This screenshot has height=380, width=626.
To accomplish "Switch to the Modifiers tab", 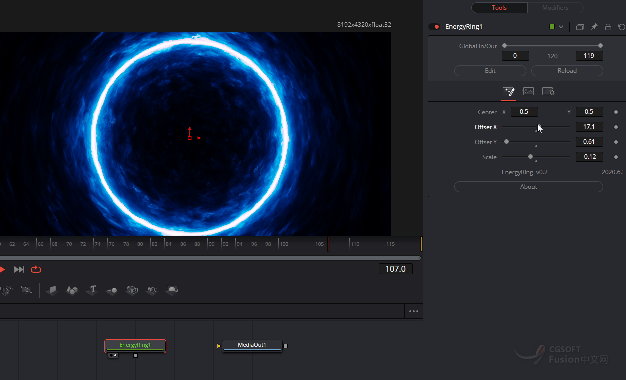I will [555, 8].
